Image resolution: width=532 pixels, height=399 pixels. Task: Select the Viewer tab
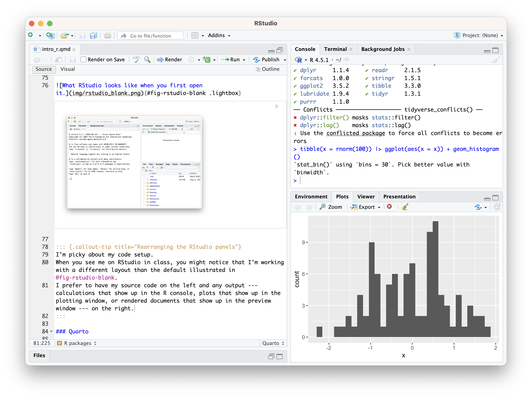[x=366, y=197]
